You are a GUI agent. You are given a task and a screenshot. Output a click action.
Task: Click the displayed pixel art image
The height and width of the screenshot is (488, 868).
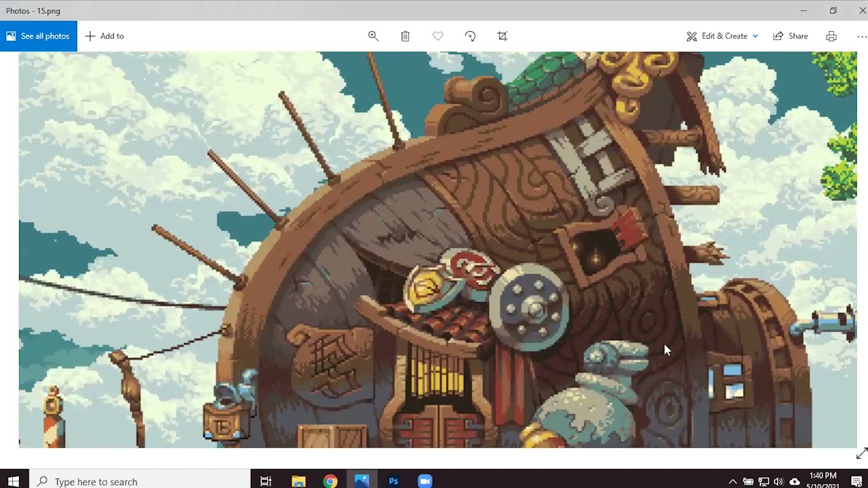(437, 249)
